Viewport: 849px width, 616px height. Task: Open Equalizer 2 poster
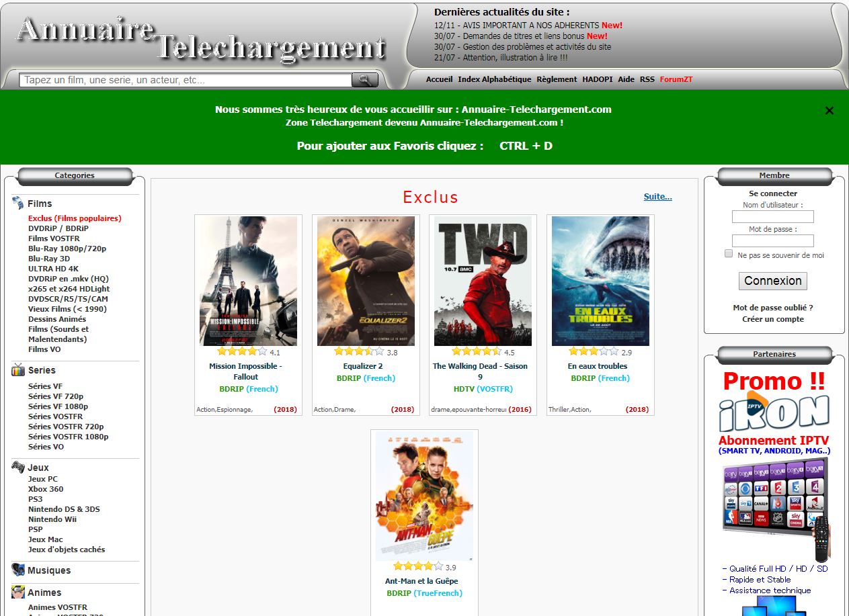pyautogui.click(x=366, y=281)
